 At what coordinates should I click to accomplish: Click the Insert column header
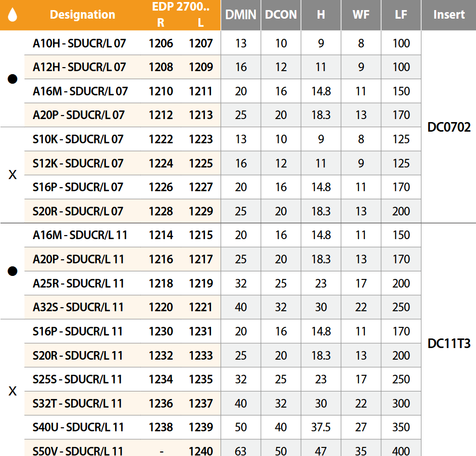pyautogui.click(x=449, y=15)
